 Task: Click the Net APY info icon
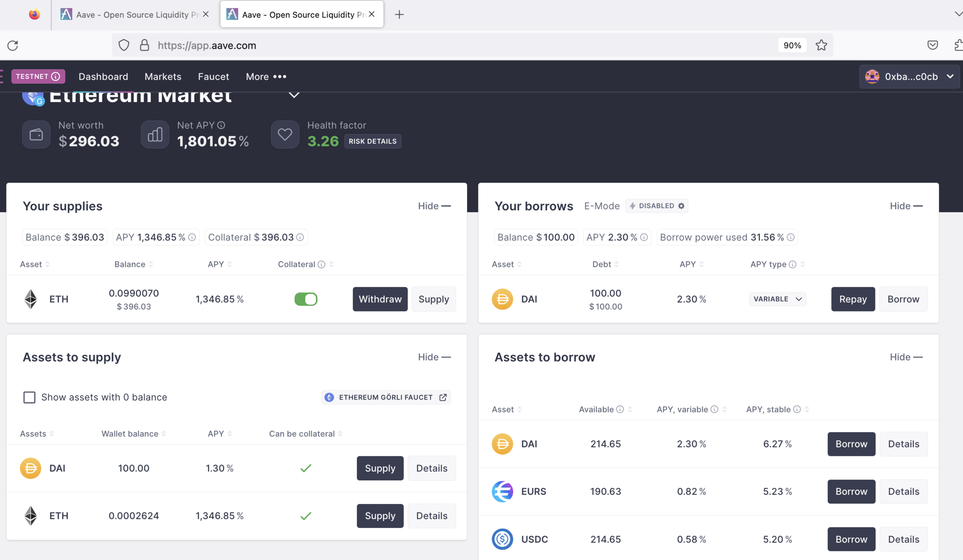pyautogui.click(x=221, y=125)
